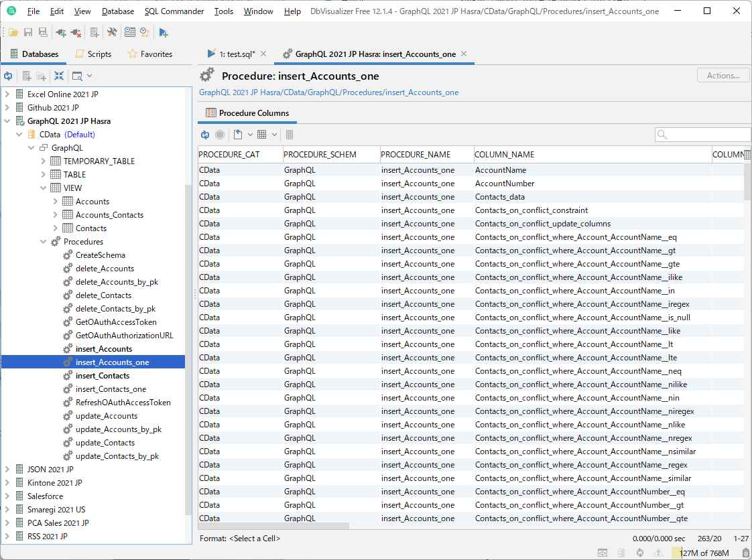Screen dimensions: 752x560
Task: Click the Stop execution icon in the grid toolbar
Action: tap(220, 135)
